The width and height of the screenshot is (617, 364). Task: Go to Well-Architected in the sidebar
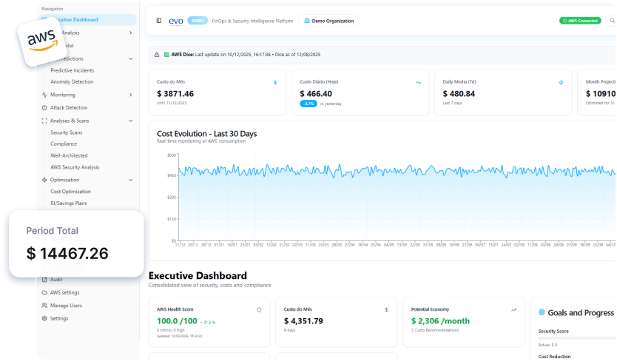tap(69, 155)
